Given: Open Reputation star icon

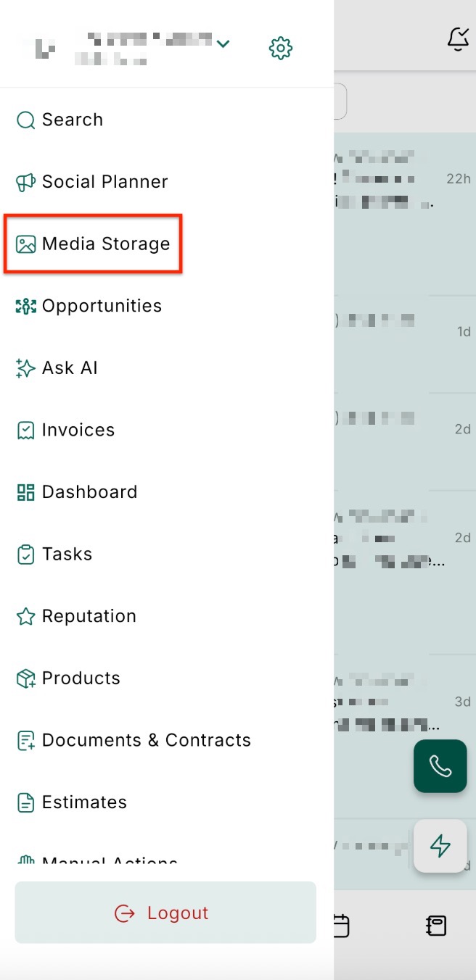Looking at the screenshot, I should [x=25, y=616].
